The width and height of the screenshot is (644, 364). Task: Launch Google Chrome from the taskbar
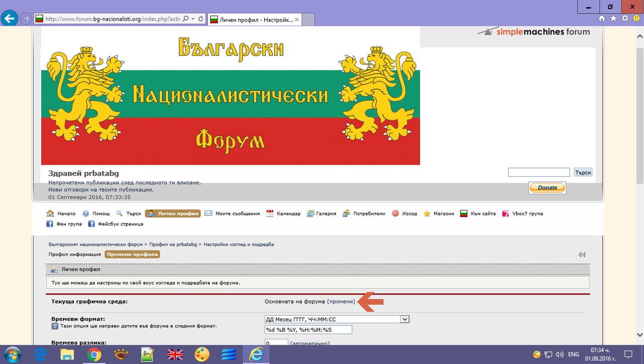94,354
